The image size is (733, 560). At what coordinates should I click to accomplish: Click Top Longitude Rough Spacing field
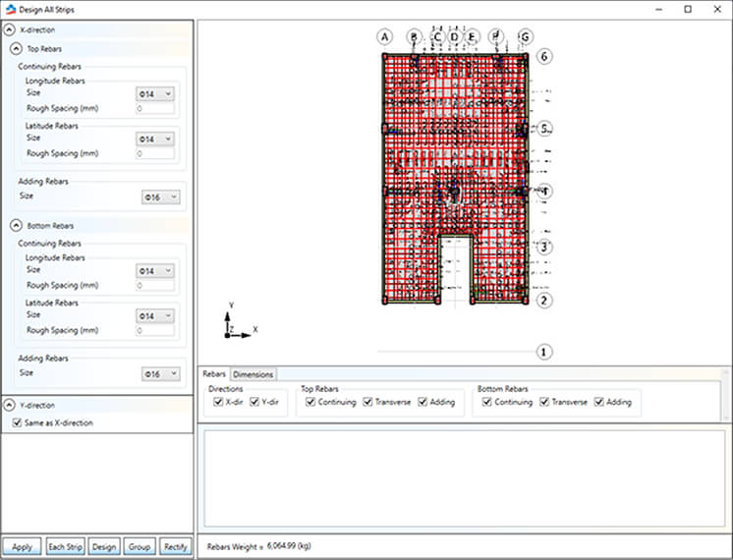(155, 108)
